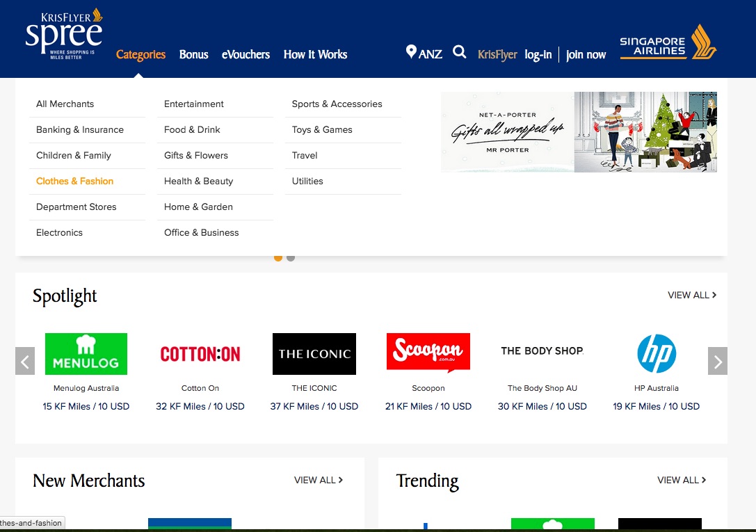Click the KrisFlyer log-in link

click(538, 55)
